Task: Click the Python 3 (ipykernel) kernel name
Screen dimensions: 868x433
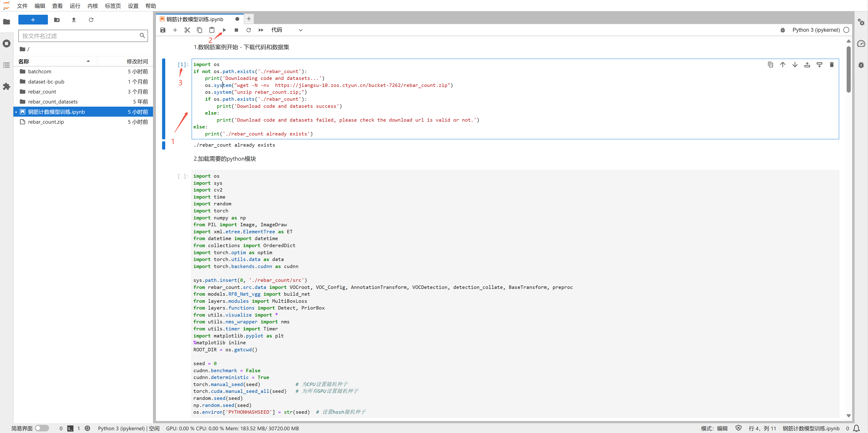Action: [x=816, y=30]
